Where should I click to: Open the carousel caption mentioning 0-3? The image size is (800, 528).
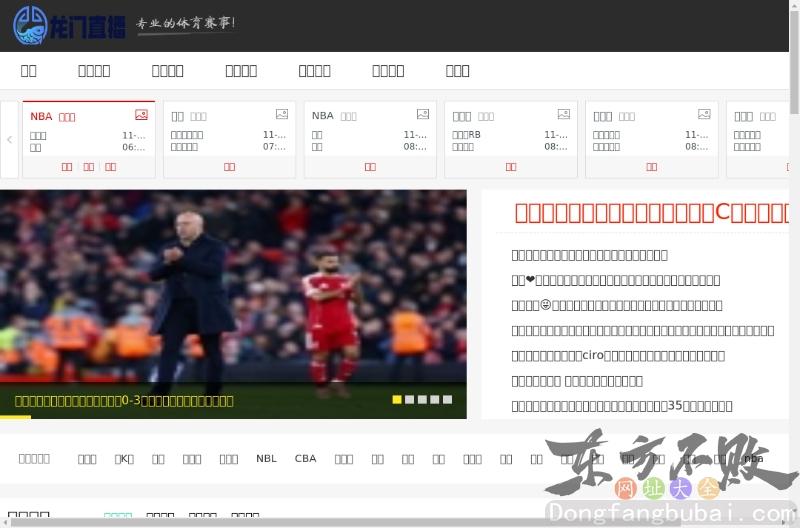[124, 400]
